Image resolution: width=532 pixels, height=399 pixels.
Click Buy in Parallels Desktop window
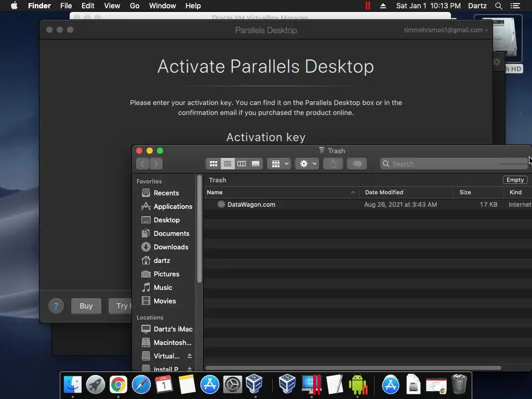[x=86, y=306]
